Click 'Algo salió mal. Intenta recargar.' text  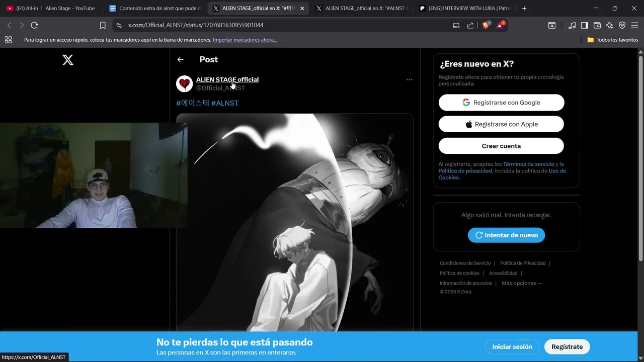[x=506, y=215]
